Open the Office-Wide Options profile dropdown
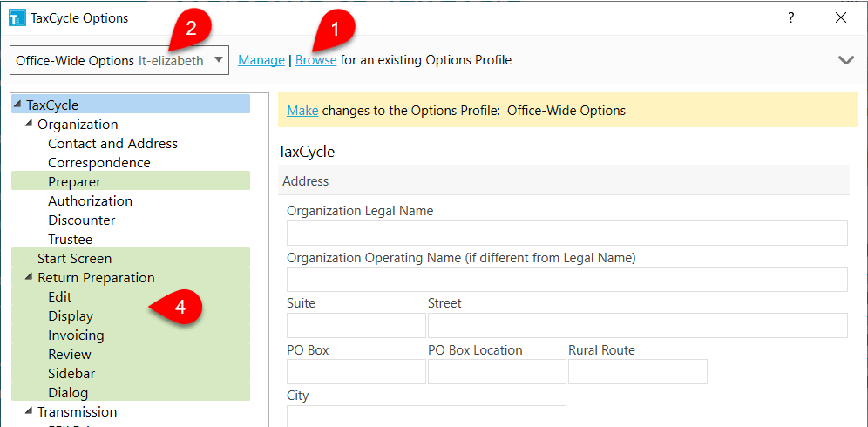 point(119,60)
